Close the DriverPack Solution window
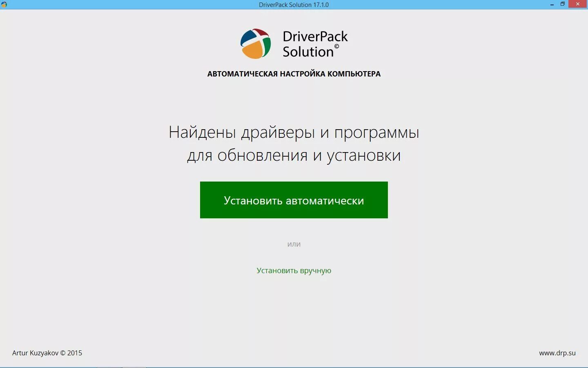The image size is (588, 368). [578, 4]
